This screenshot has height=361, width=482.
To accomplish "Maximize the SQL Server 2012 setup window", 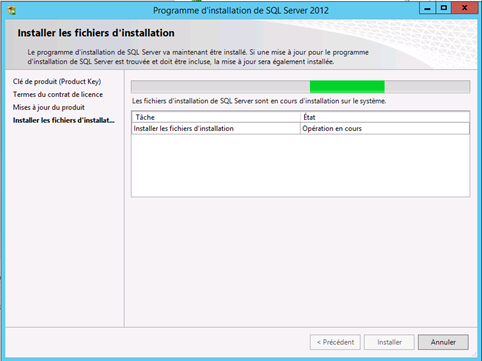I will 444,8.
